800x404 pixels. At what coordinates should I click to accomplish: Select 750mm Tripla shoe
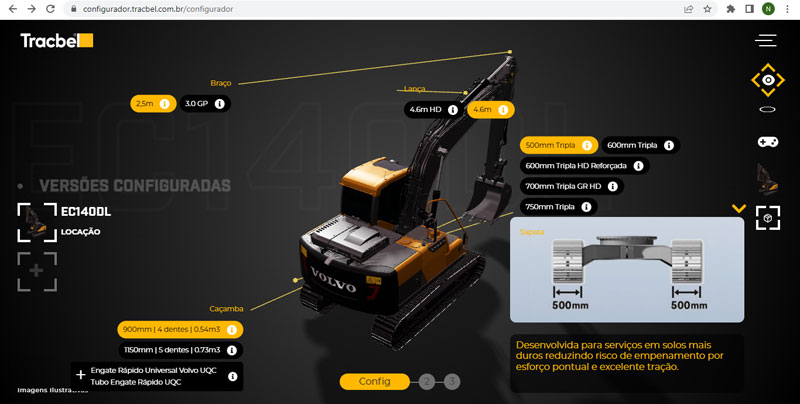point(559,207)
